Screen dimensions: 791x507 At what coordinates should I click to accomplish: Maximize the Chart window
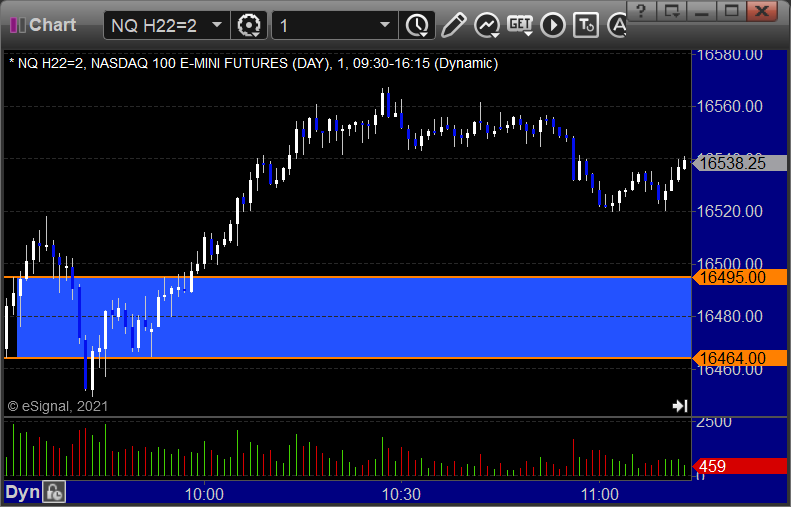point(731,11)
